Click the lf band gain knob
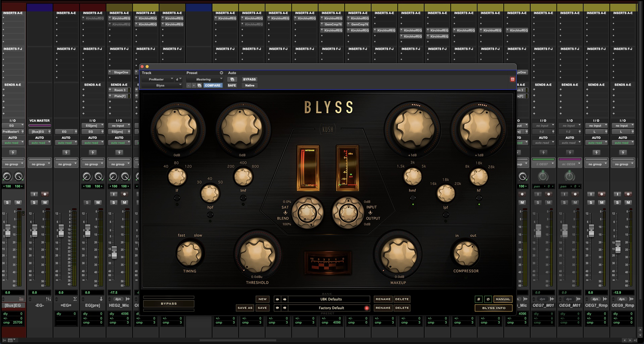 click(x=177, y=128)
